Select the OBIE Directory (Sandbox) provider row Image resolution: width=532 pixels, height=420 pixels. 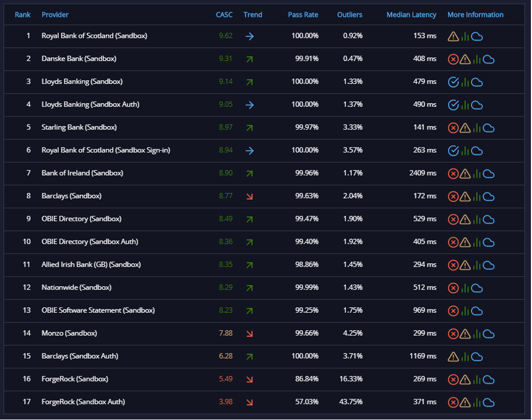(264, 219)
